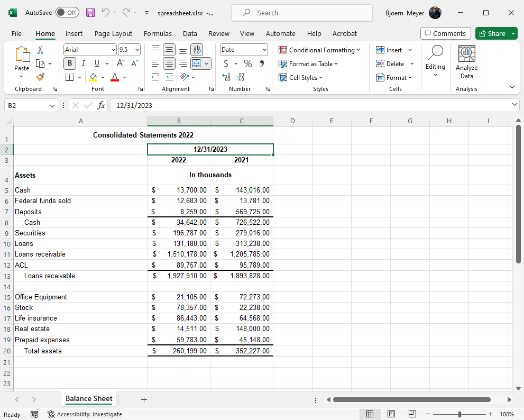Apply Percent Style number format
This screenshot has height=420, width=524.
246,63
